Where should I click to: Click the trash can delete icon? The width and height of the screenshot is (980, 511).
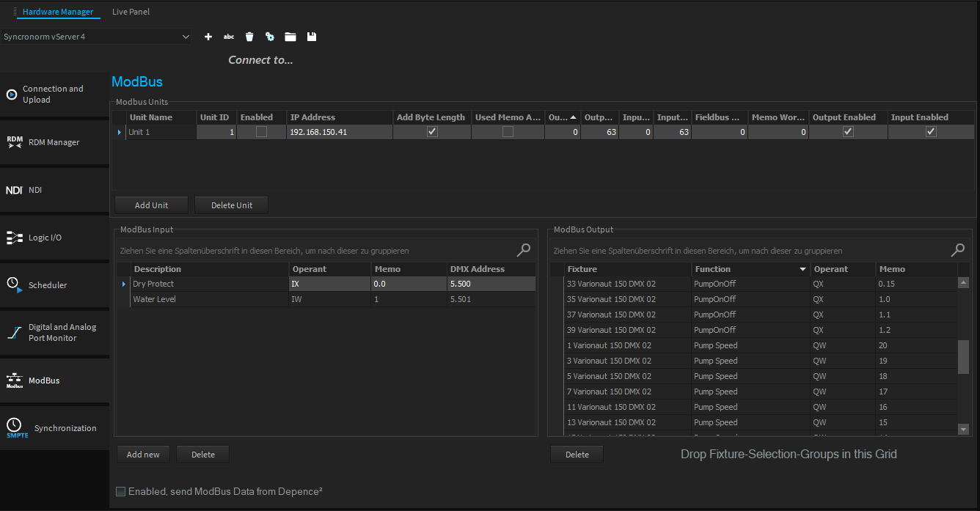249,37
